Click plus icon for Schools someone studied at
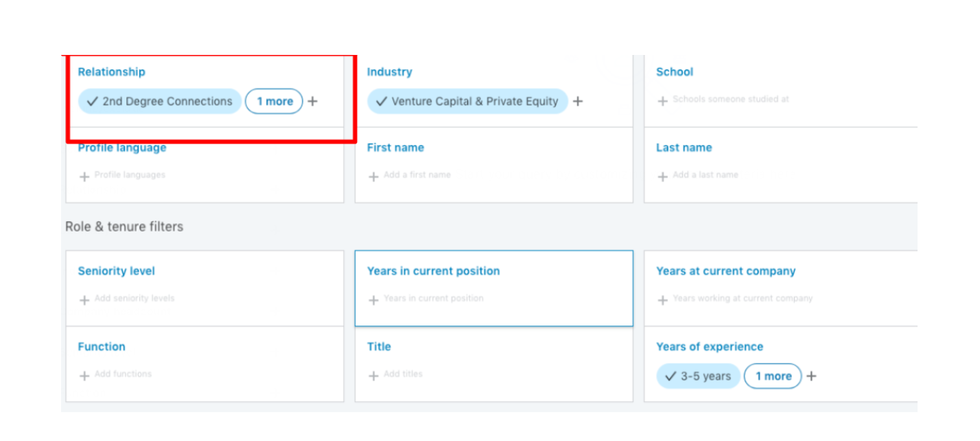 [x=662, y=101]
